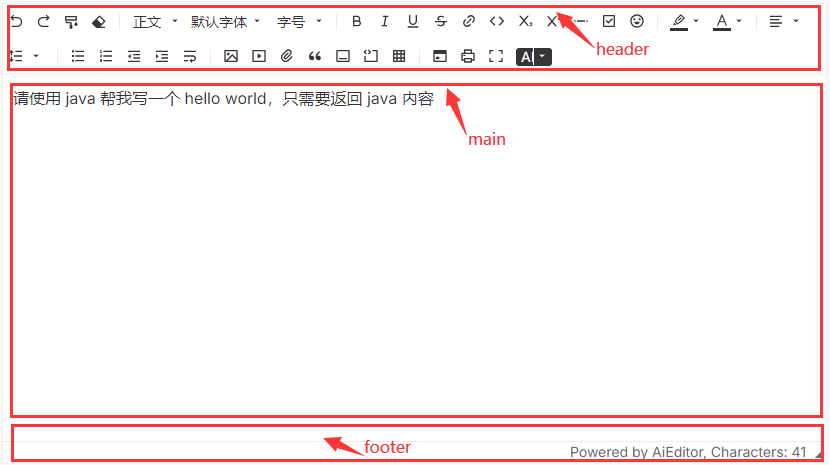Click the Powered by AiEditor text
The height and width of the screenshot is (465, 830).
tap(637, 452)
